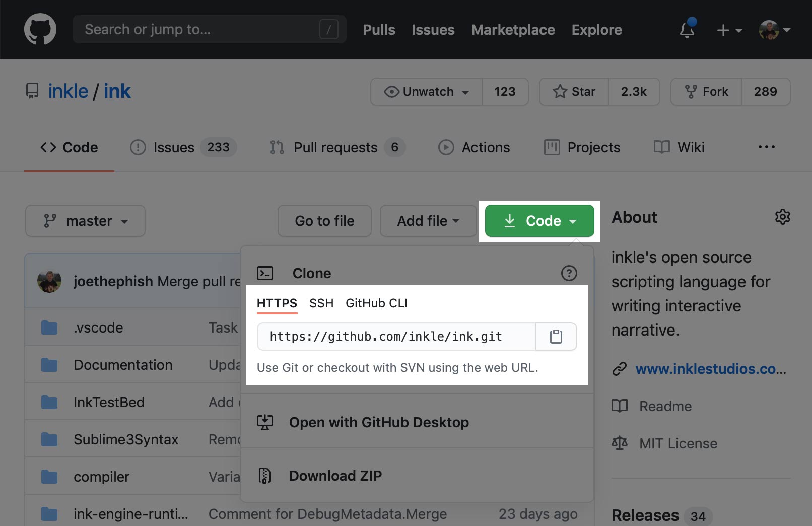
Task: Open the .vscode folder
Action: pyautogui.click(x=98, y=327)
